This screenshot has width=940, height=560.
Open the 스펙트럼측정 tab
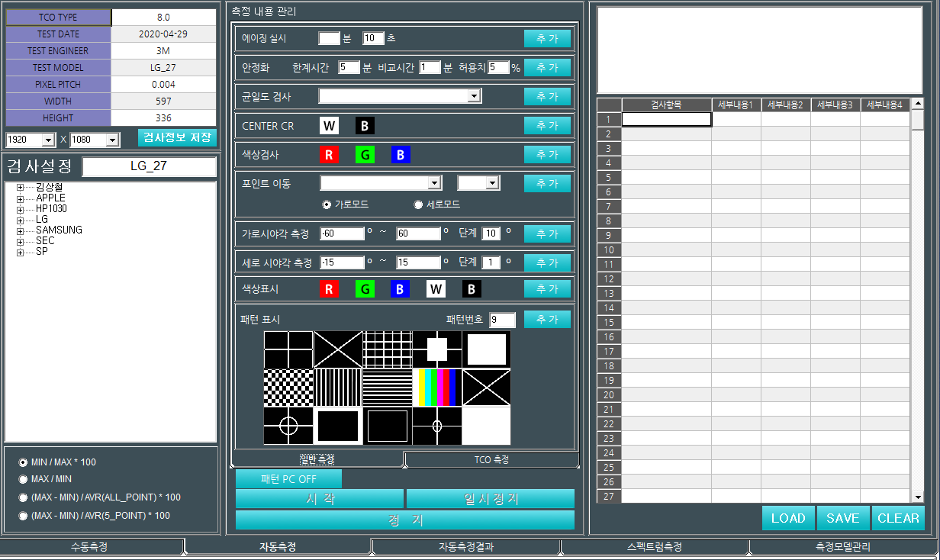tap(655, 547)
